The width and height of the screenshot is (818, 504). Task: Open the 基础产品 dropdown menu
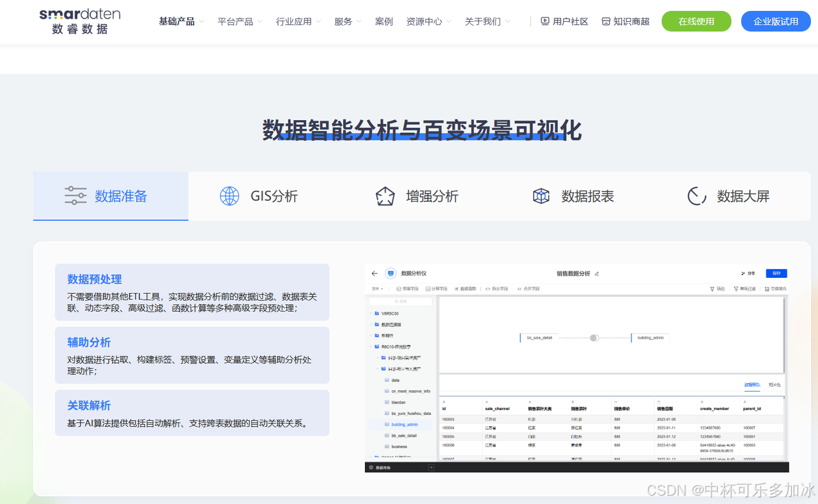tap(176, 20)
